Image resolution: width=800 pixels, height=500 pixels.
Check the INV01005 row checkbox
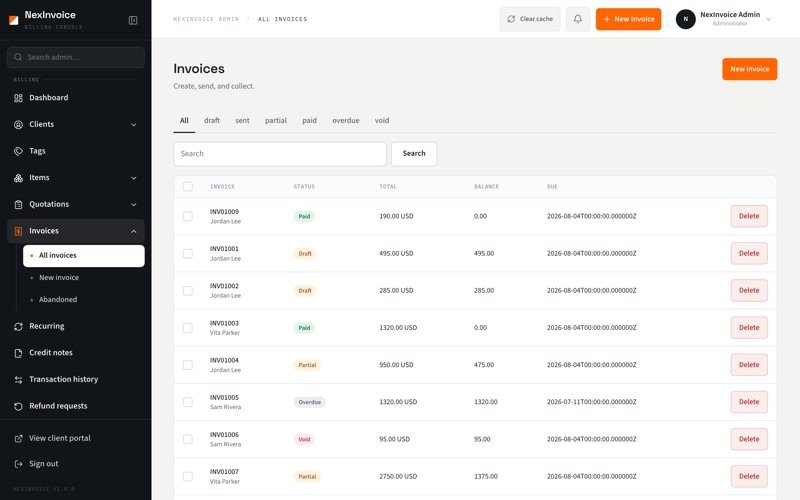coord(188,402)
